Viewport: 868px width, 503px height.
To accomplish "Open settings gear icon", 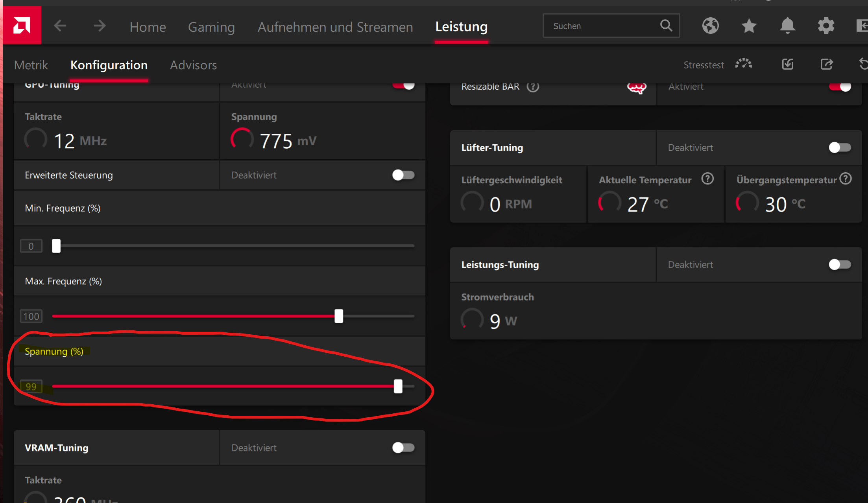I will pyautogui.click(x=826, y=26).
